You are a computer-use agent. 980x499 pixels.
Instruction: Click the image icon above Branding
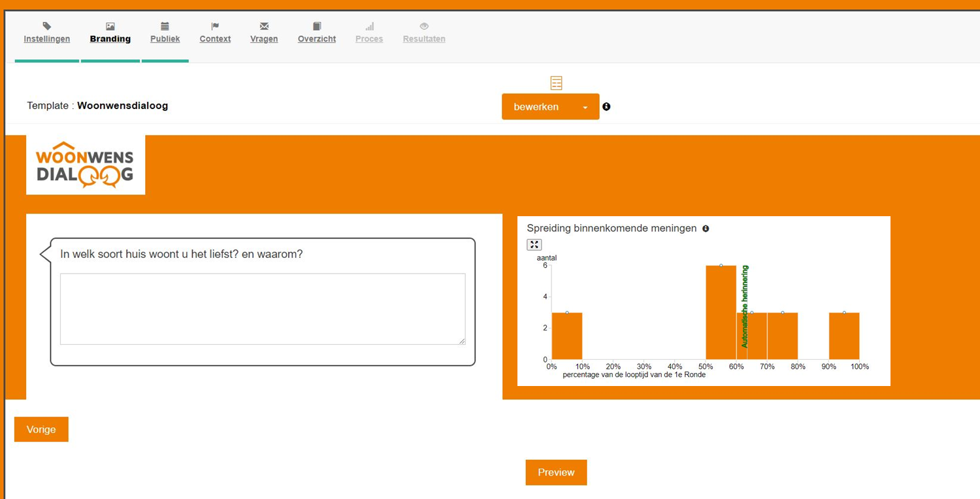click(x=110, y=26)
